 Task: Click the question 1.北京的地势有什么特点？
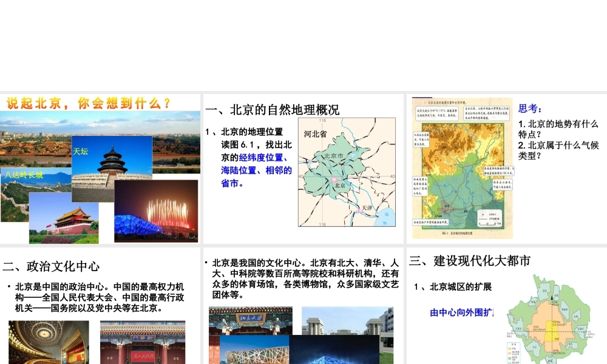(558, 129)
